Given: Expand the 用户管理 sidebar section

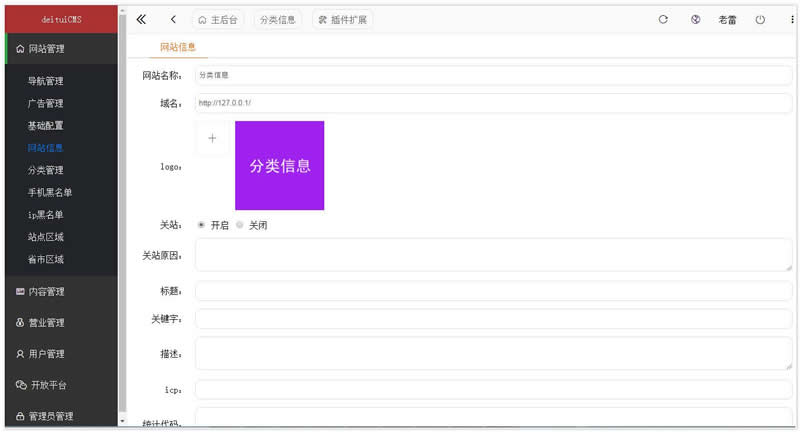Looking at the screenshot, I should [58, 354].
